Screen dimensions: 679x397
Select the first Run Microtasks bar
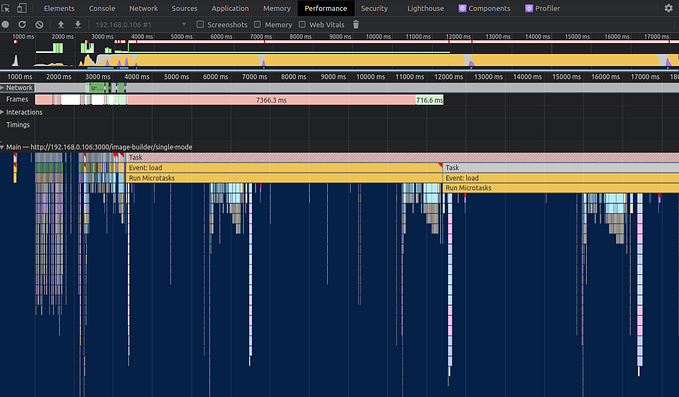pos(284,178)
